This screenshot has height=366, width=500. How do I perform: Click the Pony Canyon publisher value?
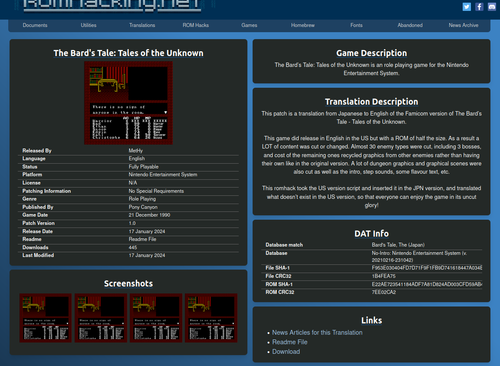coord(143,207)
